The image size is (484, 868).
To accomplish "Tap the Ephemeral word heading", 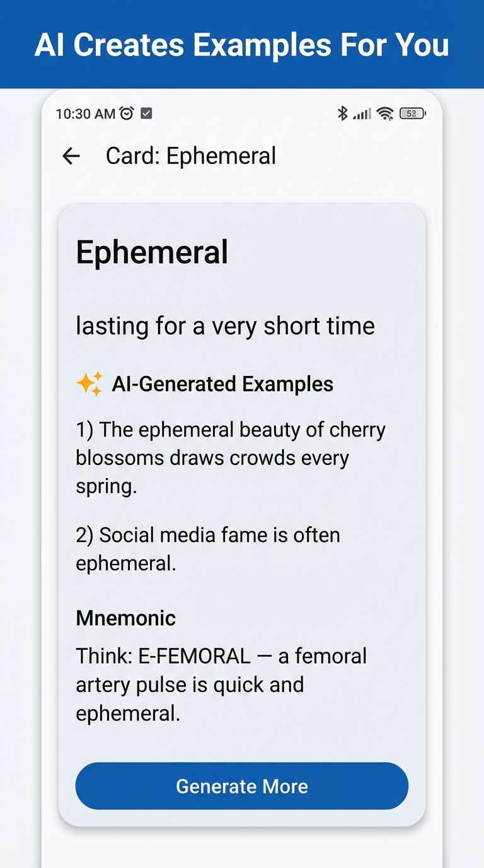I will [152, 252].
